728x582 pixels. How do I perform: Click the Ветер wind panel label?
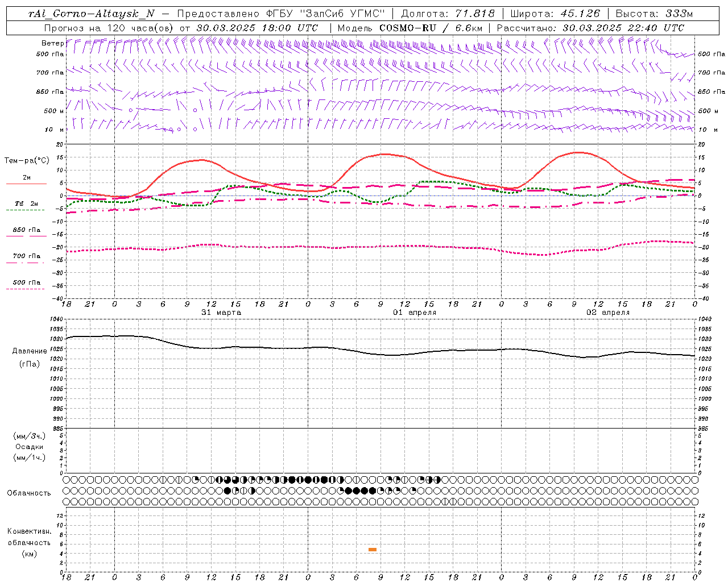(x=52, y=43)
